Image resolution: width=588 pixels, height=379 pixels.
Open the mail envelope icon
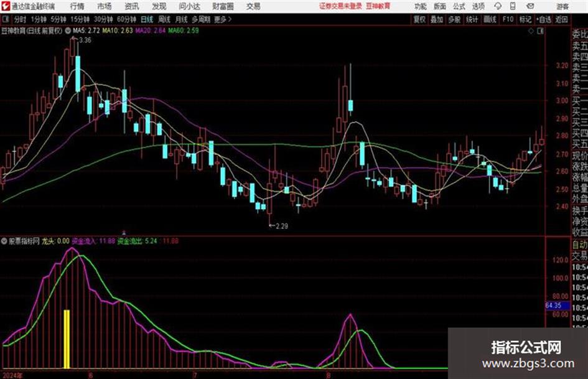pyautogui.click(x=530, y=6)
